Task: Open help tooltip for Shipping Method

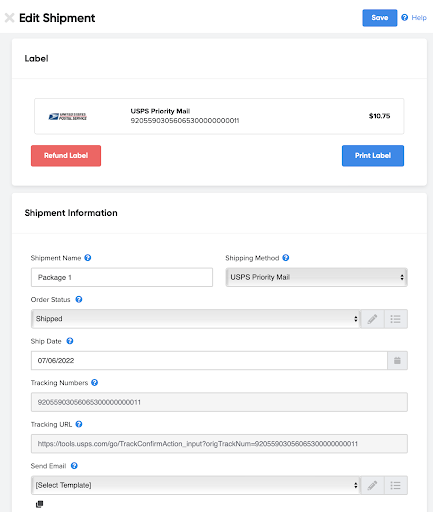Action: click(x=286, y=258)
